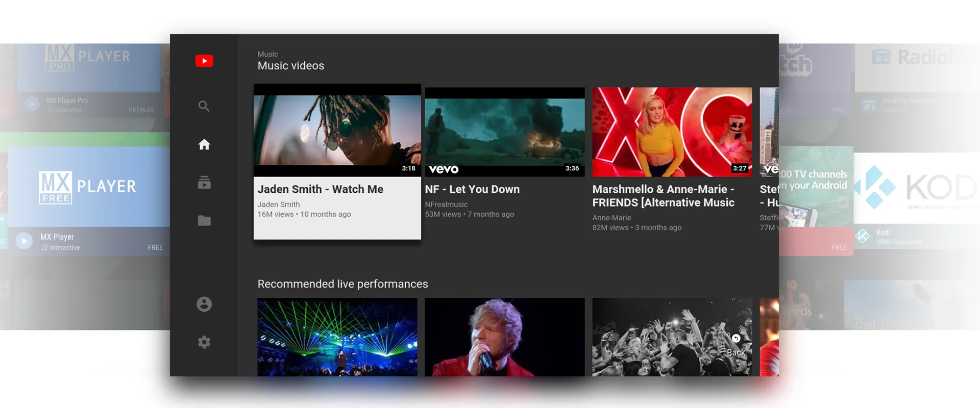Click the YouTube logo icon

tap(204, 61)
